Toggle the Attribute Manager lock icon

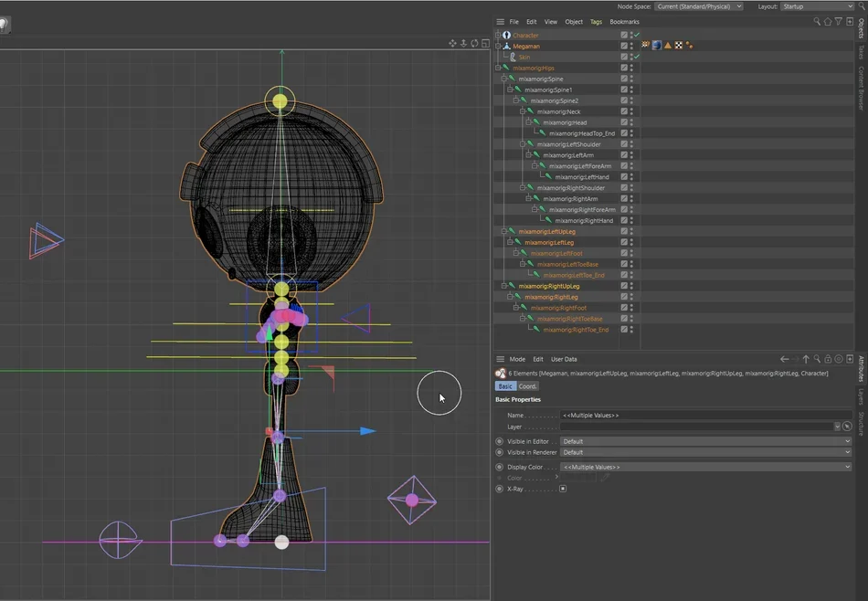tap(828, 359)
